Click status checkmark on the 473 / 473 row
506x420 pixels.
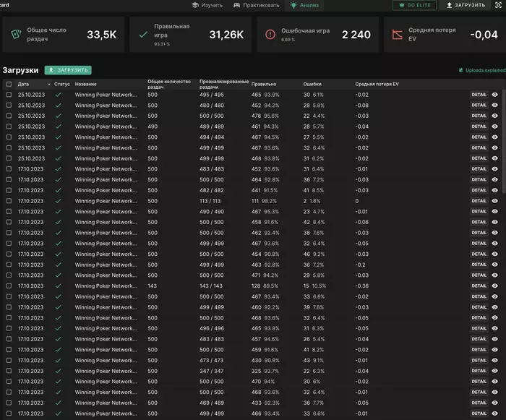tap(58, 360)
